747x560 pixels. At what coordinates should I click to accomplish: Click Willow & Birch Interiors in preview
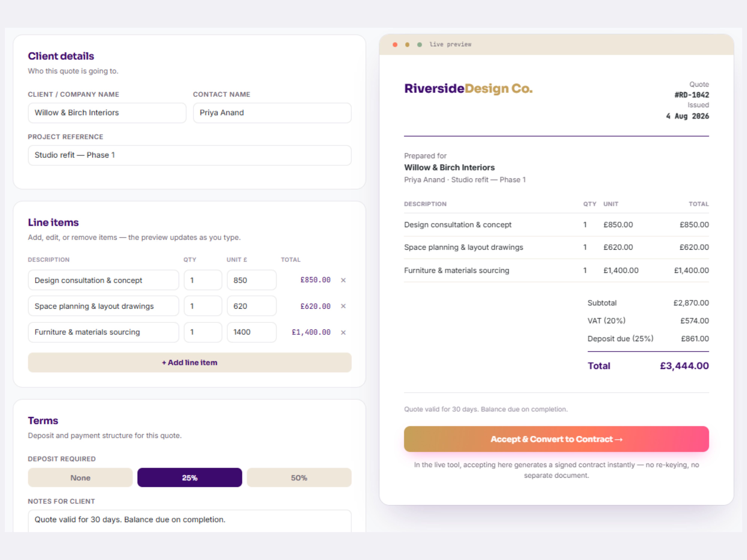450,168
